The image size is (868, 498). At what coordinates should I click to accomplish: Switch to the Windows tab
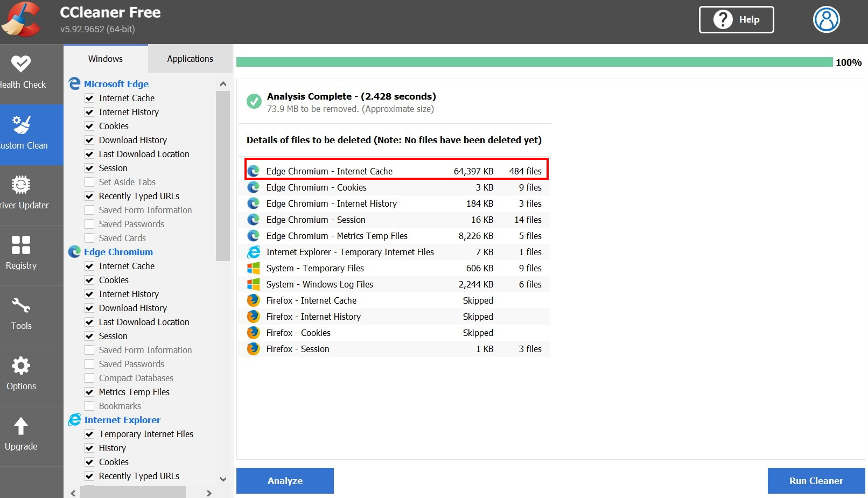pos(106,59)
